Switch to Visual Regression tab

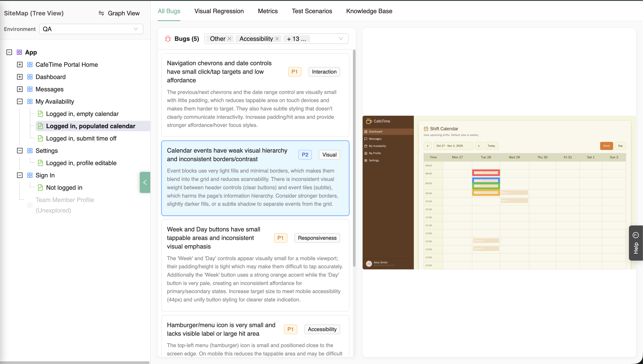219,11
